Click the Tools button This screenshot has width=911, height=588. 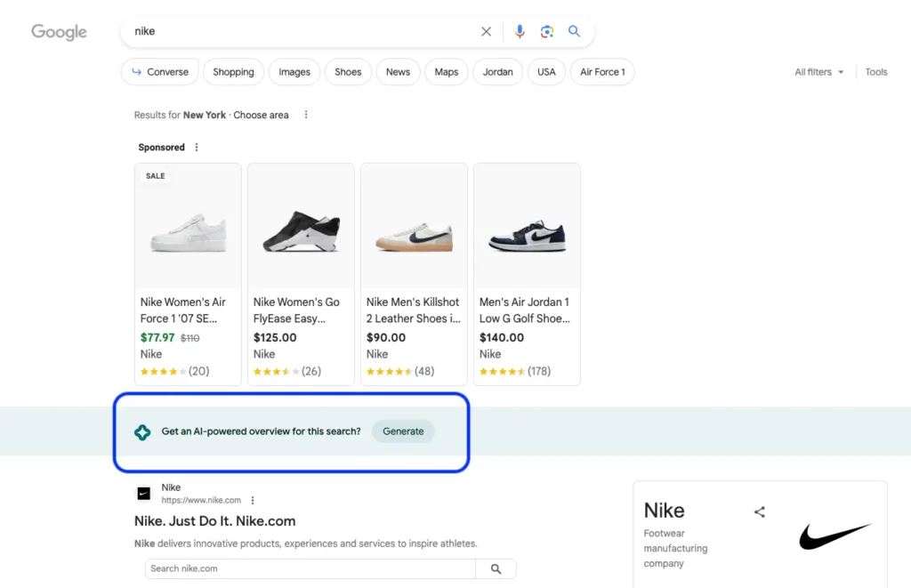[x=876, y=72]
